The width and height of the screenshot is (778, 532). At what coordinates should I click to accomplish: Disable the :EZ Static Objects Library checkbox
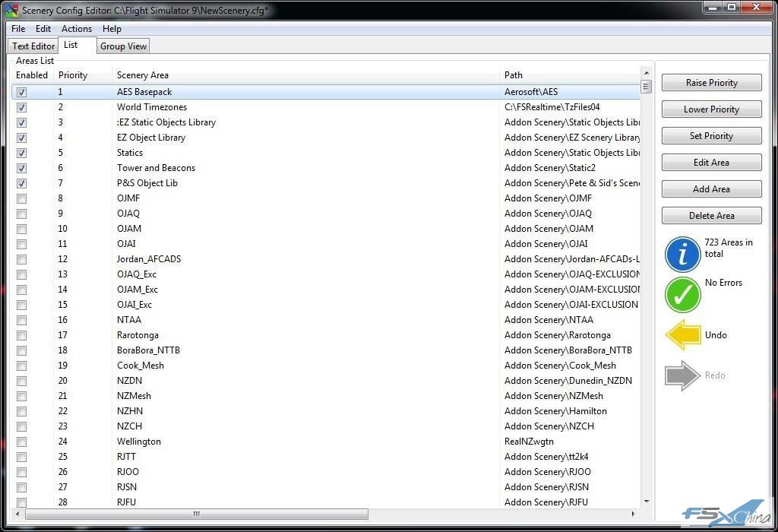point(21,122)
